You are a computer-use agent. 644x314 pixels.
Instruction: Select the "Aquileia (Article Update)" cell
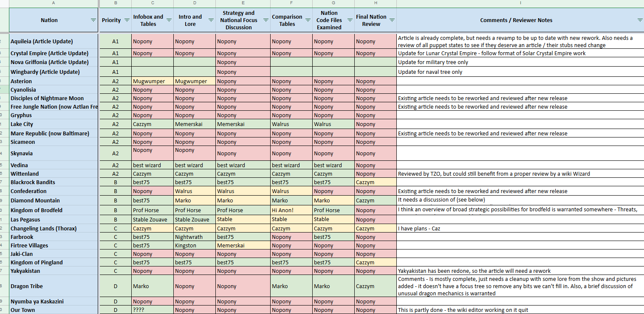(54, 42)
